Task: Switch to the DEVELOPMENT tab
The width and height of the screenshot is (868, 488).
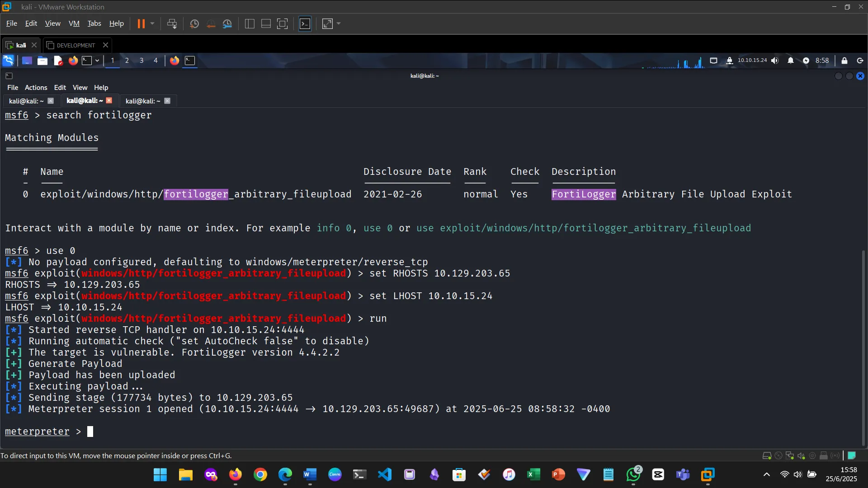Action: coord(76,45)
